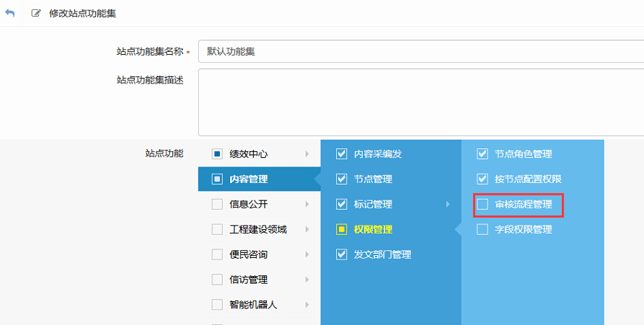
Task: Toggle the 发文部门管理 checkbox
Action: 342,254
